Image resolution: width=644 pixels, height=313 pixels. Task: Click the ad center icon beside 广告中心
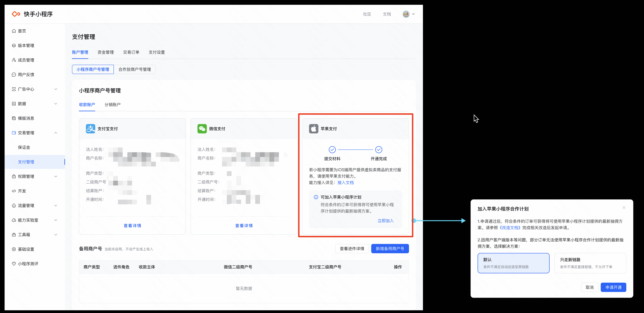click(14, 89)
